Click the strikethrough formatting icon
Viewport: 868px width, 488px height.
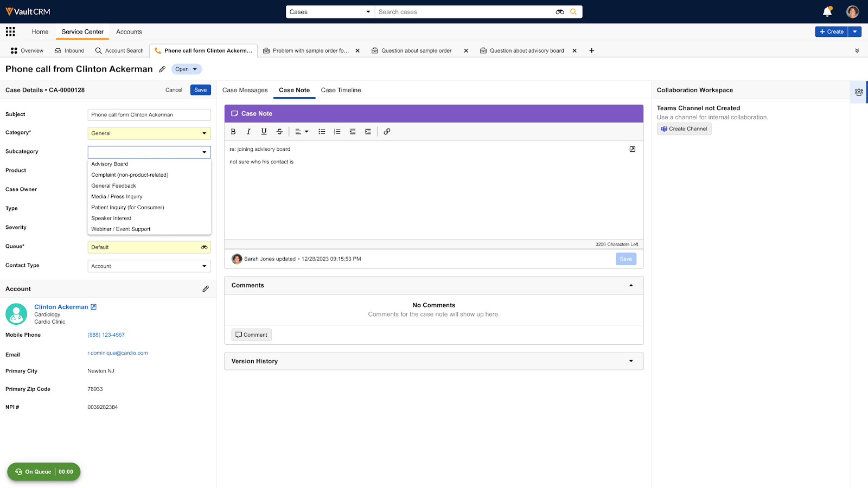[279, 131]
